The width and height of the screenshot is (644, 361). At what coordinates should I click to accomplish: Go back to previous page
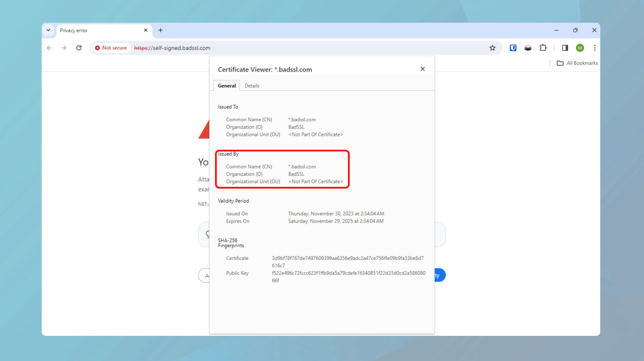(x=49, y=48)
